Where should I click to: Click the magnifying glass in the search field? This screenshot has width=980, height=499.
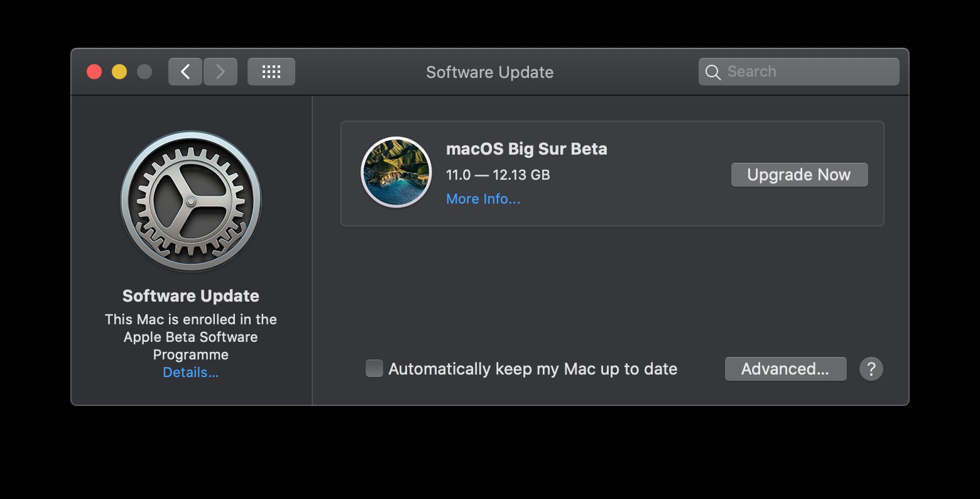[713, 72]
